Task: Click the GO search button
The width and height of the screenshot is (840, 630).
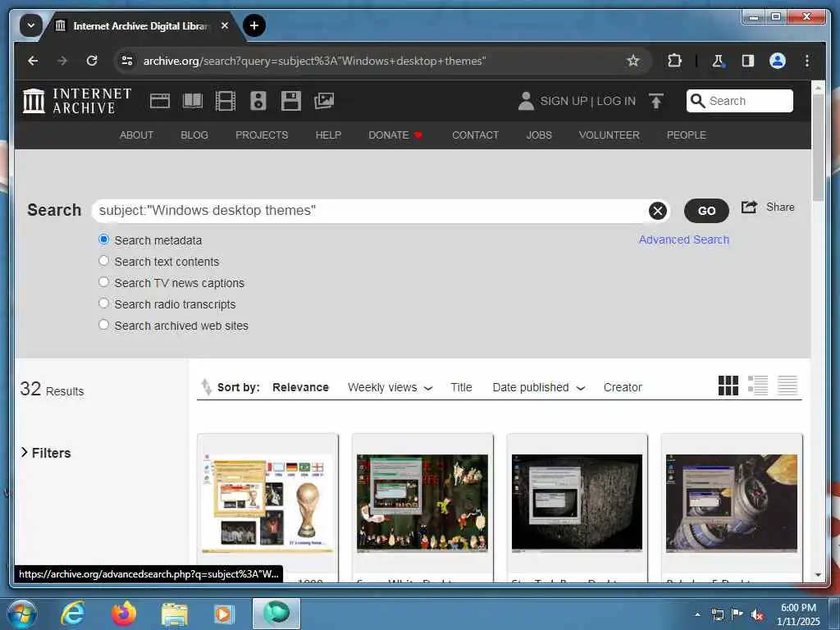Action: [x=706, y=211]
